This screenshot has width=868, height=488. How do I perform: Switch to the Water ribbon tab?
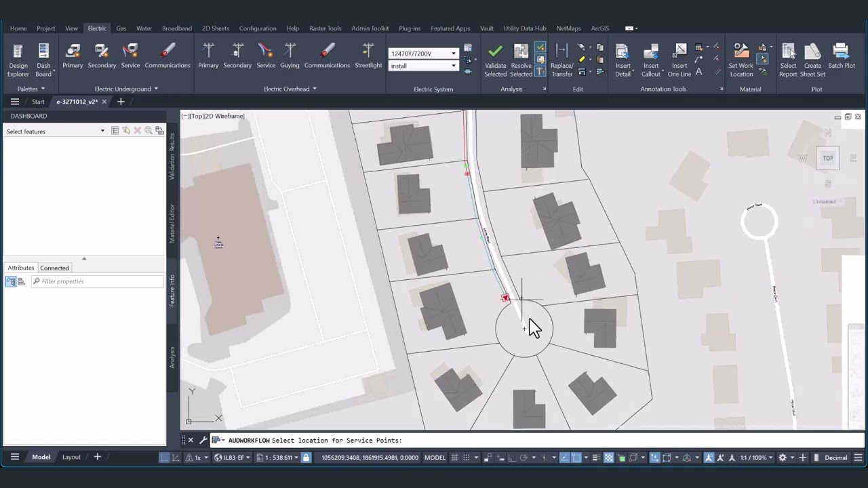(144, 28)
